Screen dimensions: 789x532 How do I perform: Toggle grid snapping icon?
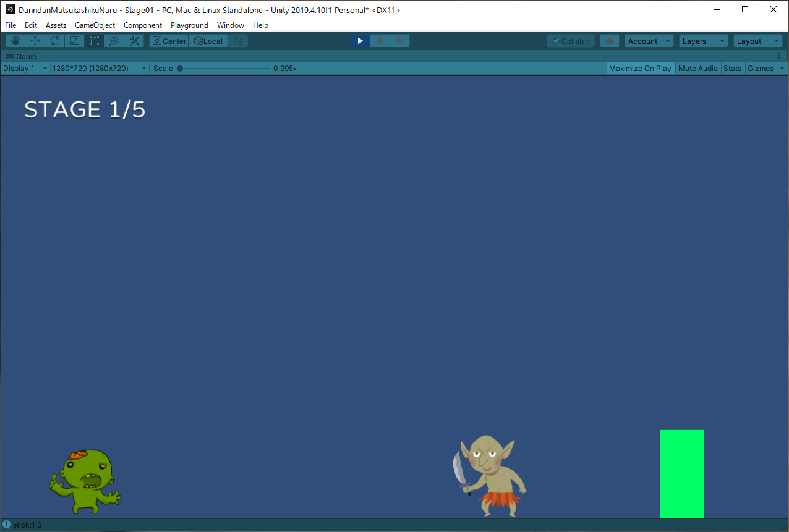pyautogui.click(x=239, y=41)
